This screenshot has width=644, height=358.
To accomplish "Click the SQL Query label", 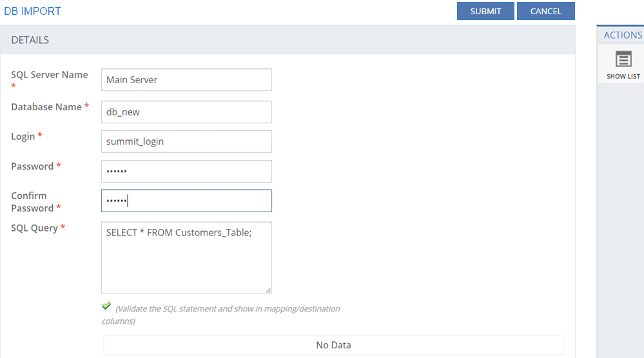I will 35,228.
